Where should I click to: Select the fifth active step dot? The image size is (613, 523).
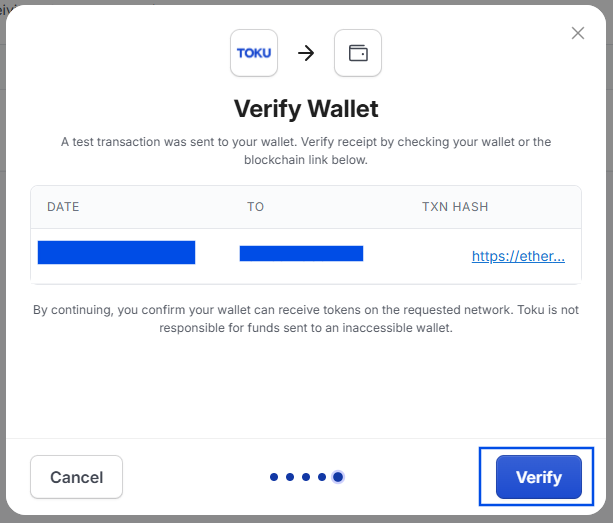[338, 477]
